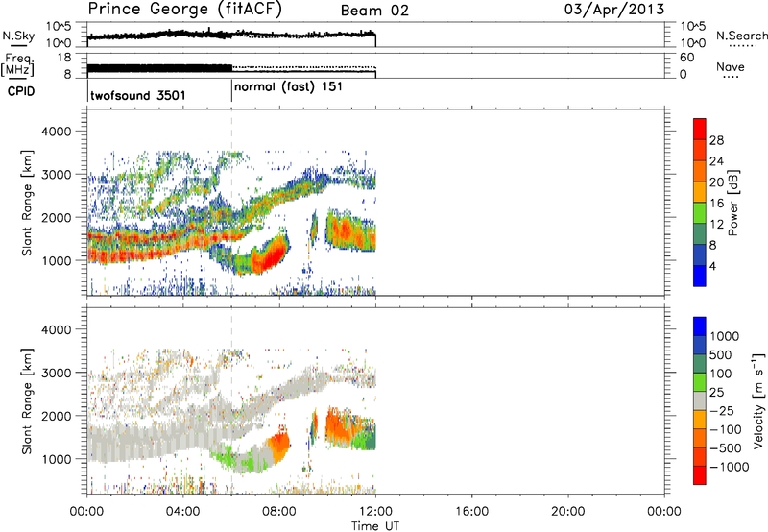Click the red bottom of Velocity colorbar
Viewport: 768px width, 532px height.
coord(700,475)
